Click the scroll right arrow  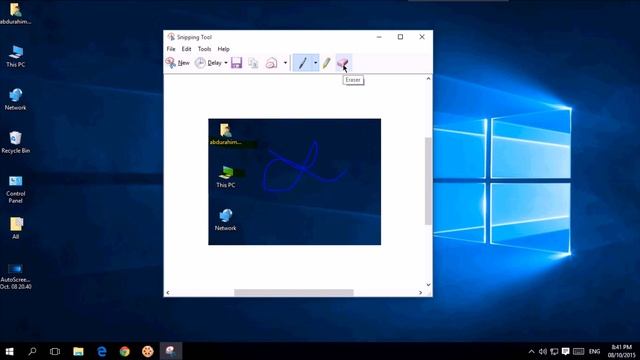420,292
